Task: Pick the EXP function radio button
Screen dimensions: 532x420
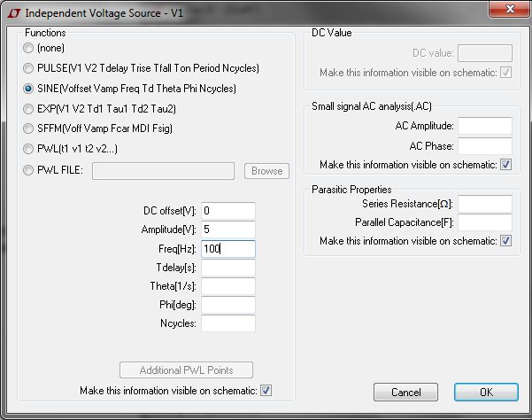Action: 28,109
